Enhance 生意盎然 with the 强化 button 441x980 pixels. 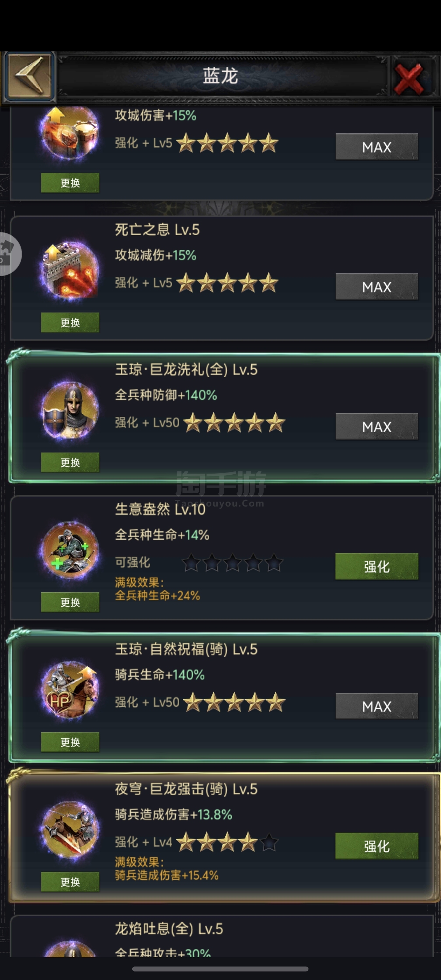(x=377, y=566)
